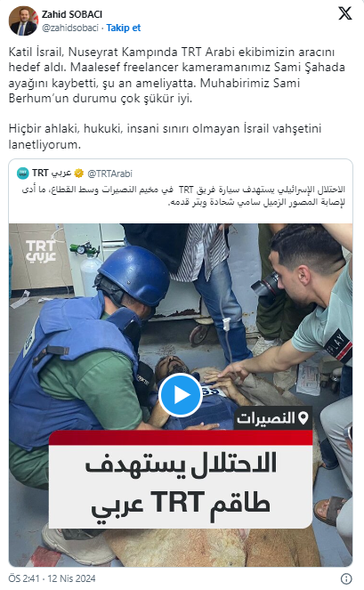The height and width of the screenshot is (590, 364).
Task: Play the embedded TRT Arabi video
Action: 181,395
